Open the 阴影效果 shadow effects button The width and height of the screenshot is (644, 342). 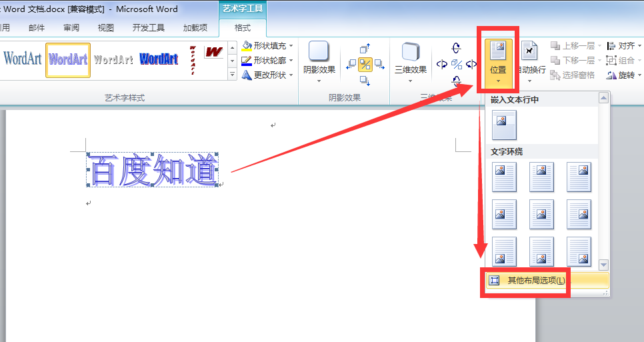pos(319,62)
